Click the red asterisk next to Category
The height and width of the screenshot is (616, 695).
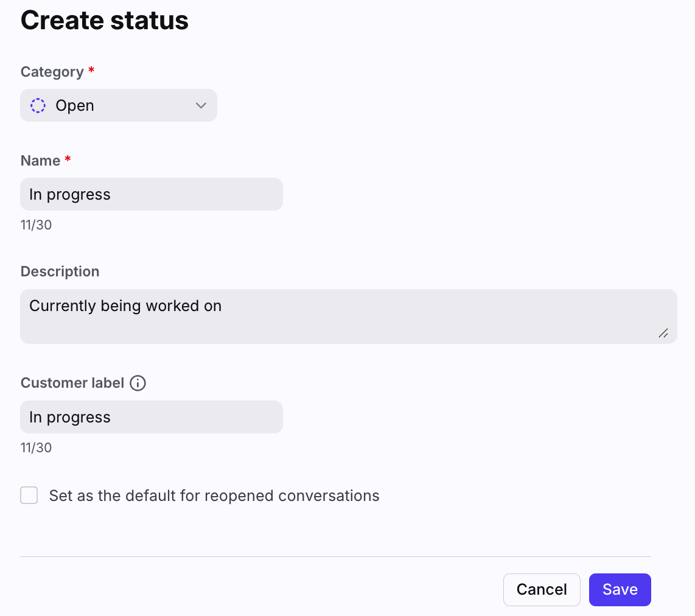tap(91, 69)
